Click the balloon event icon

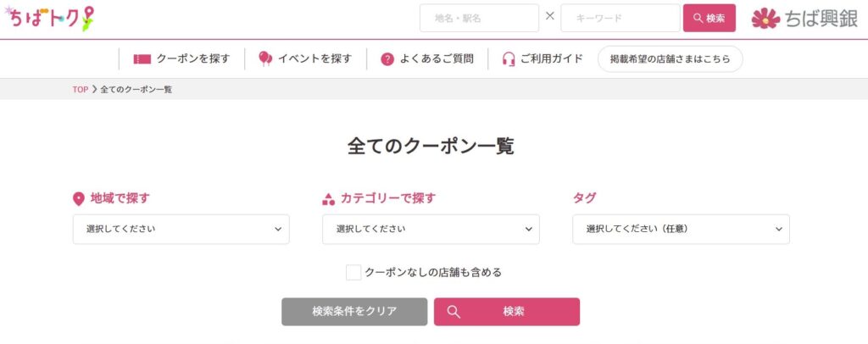(x=264, y=58)
